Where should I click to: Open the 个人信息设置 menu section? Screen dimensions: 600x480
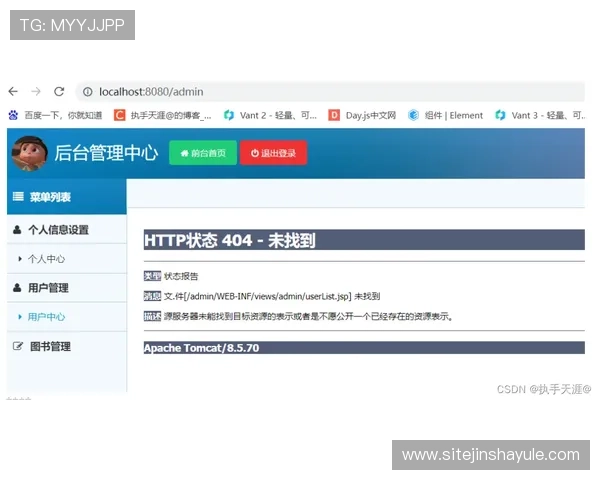[x=67, y=230]
